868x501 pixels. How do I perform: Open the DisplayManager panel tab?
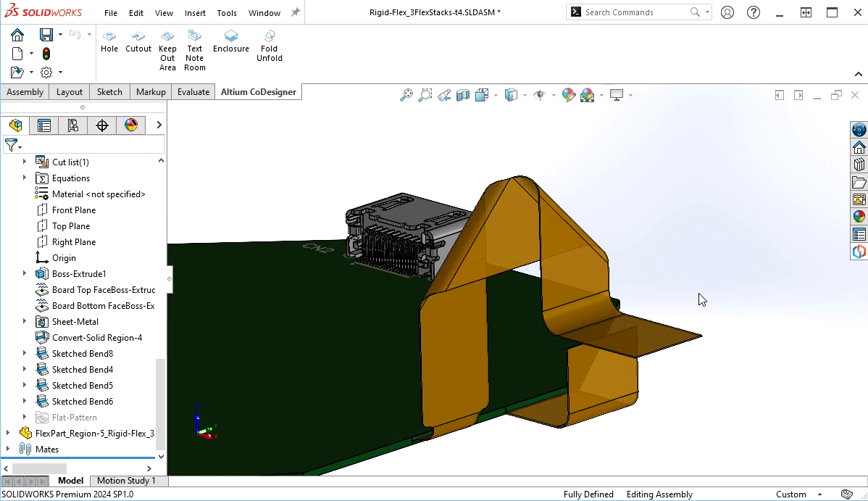(x=131, y=125)
